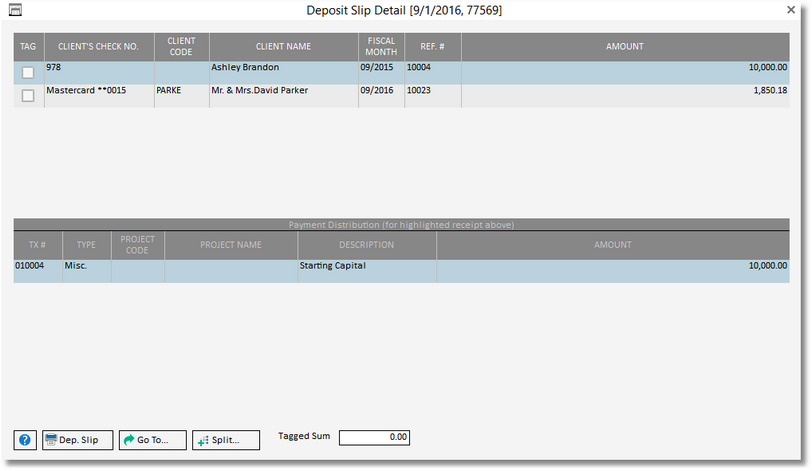The width and height of the screenshot is (812, 471).
Task: Click the FISCAL MONTH column header
Action: (381, 47)
